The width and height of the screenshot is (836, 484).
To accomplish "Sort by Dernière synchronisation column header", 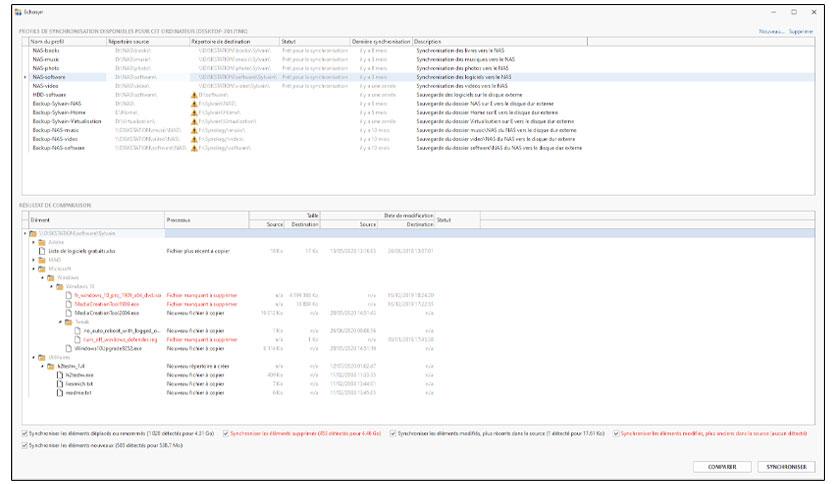I will point(381,42).
